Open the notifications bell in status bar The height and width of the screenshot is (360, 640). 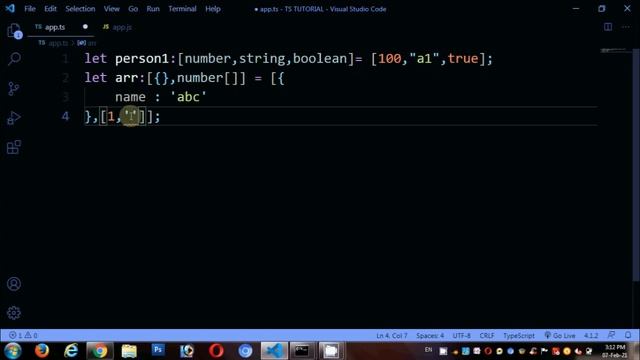628,335
